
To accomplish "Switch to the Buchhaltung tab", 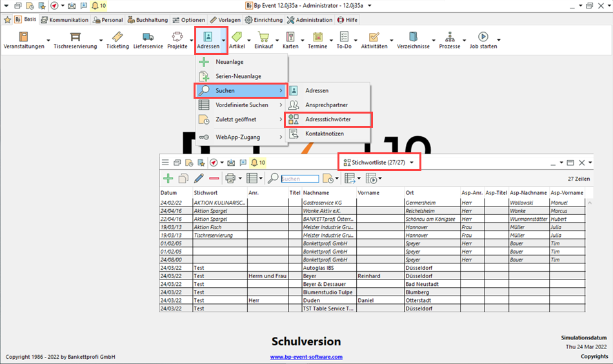I will (148, 20).
